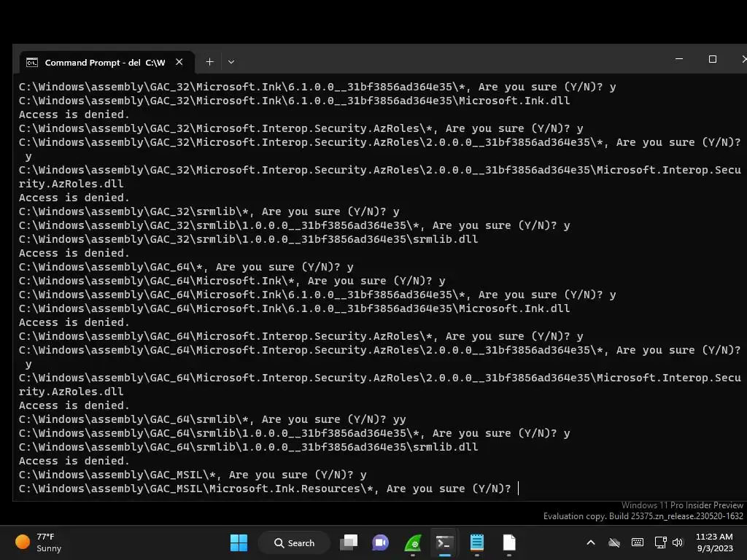
Task: Click the last Access is denied line
Action: (74, 461)
